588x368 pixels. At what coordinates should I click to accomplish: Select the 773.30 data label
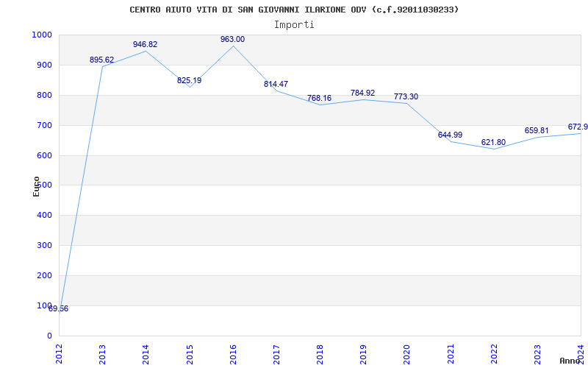click(406, 96)
